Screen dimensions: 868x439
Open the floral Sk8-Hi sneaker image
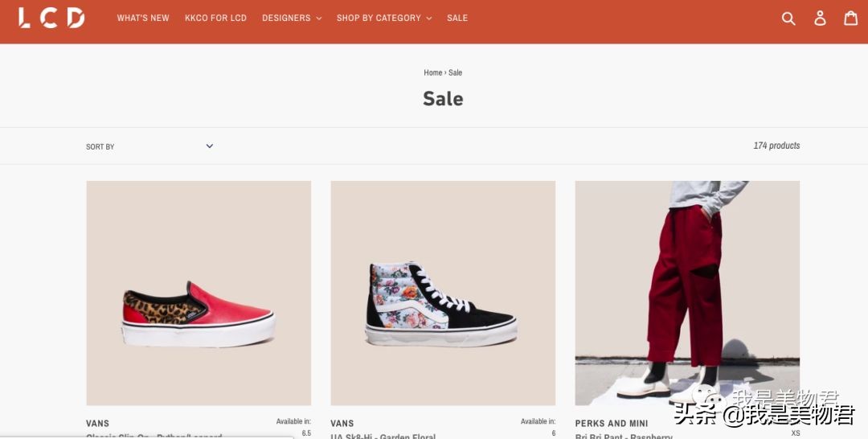pyautogui.click(x=443, y=293)
